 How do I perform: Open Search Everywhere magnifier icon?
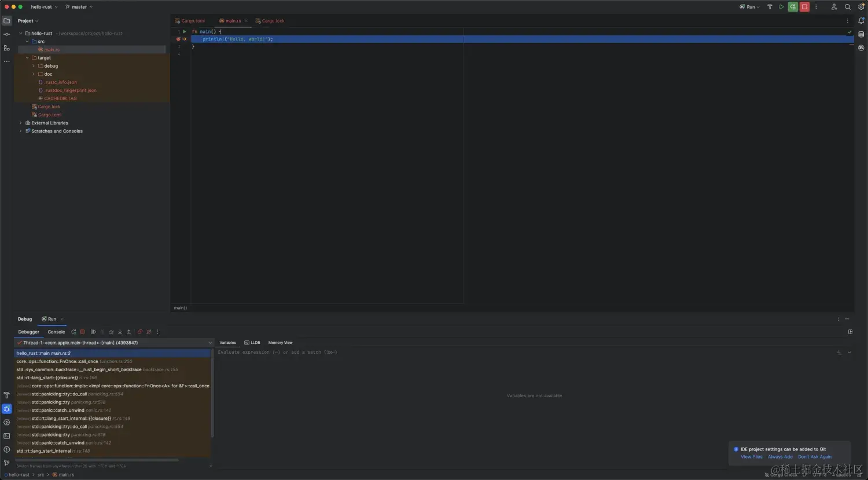tap(847, 7)
